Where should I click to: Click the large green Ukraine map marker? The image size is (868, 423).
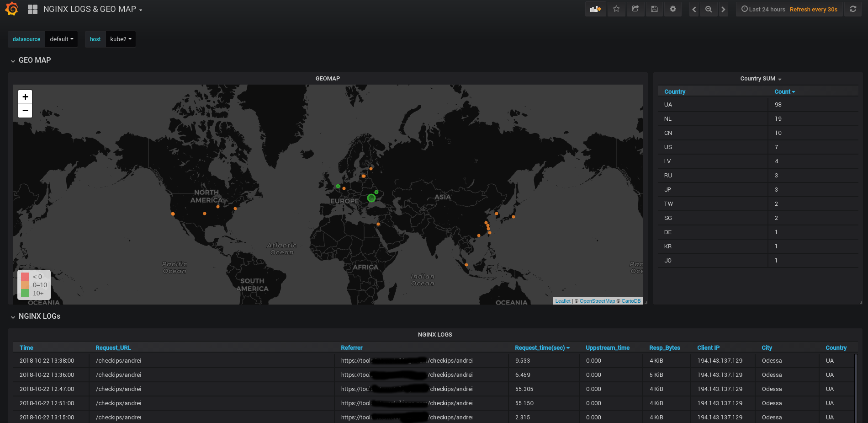click(371, 198)
